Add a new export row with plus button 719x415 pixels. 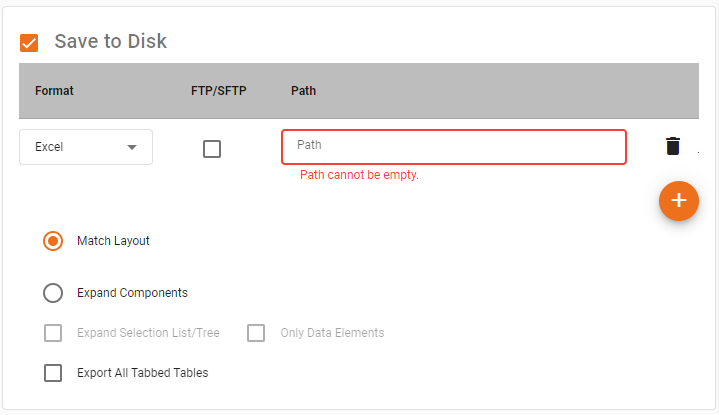(x=678, y=200)
